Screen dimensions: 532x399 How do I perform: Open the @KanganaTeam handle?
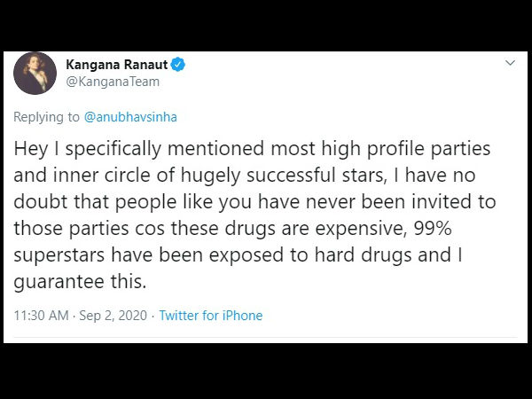113,82
